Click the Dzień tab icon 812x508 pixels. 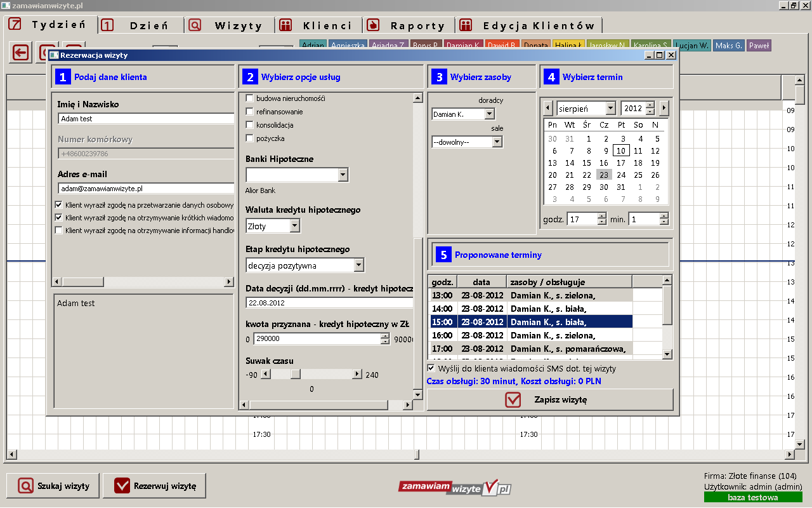[x=108, y=25]
